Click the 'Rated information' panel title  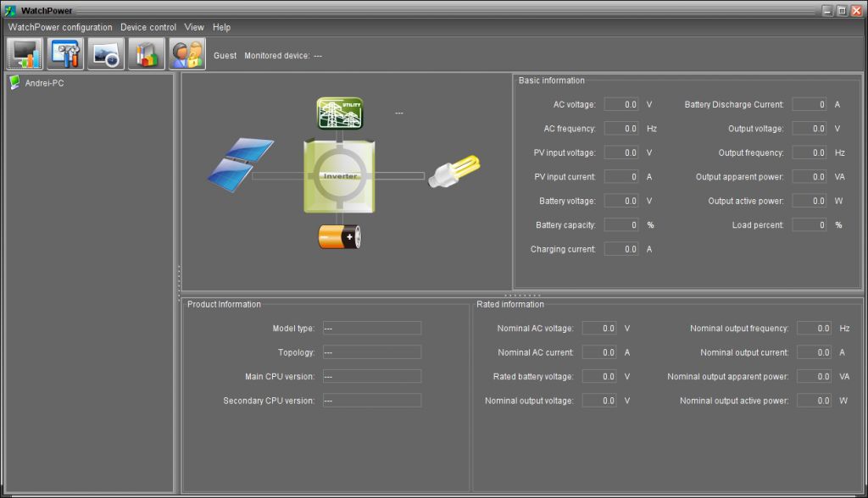click(510, 304)
